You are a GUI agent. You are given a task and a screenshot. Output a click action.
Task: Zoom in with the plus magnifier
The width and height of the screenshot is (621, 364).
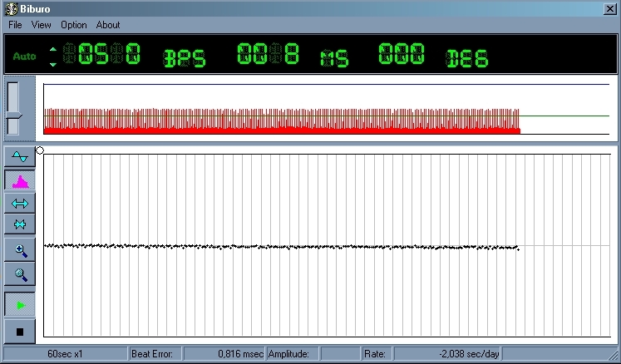coord(20,249)
